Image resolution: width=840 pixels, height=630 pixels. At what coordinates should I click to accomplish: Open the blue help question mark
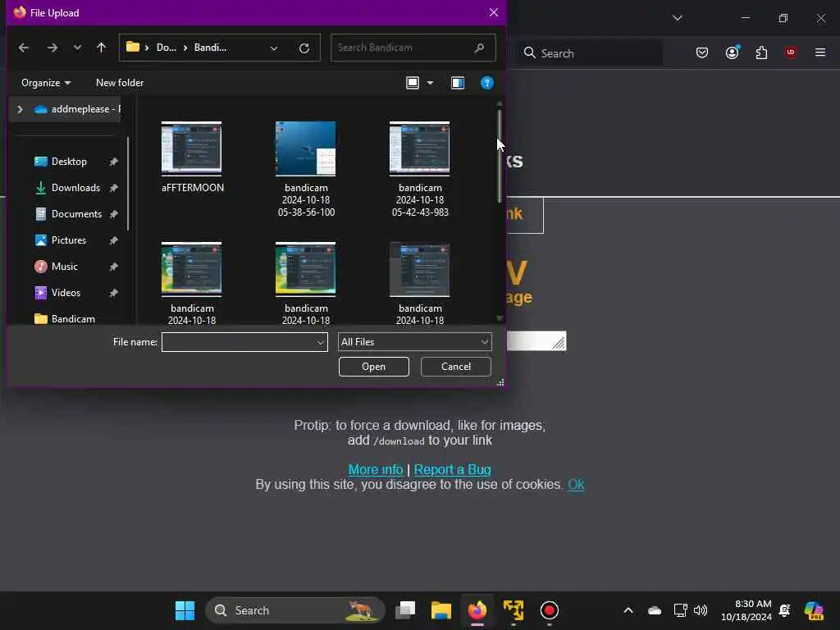(x=487, y=83)
